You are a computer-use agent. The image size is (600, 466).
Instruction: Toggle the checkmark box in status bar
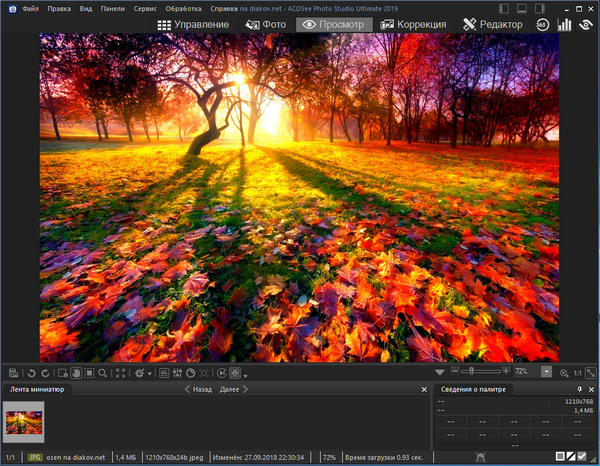(581, 457)
